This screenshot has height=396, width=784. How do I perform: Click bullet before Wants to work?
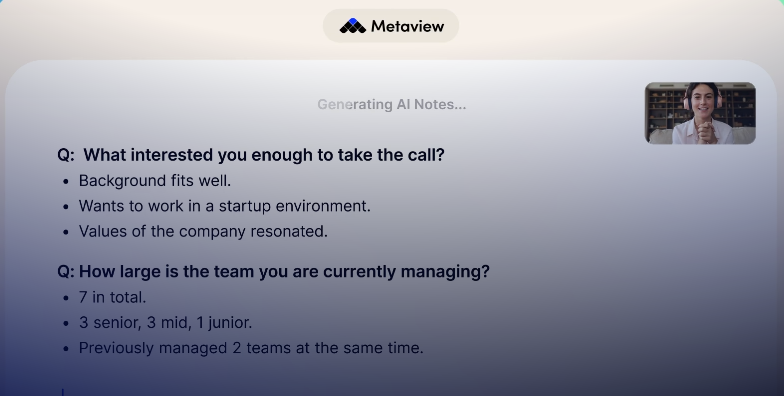tap(66, 207)
